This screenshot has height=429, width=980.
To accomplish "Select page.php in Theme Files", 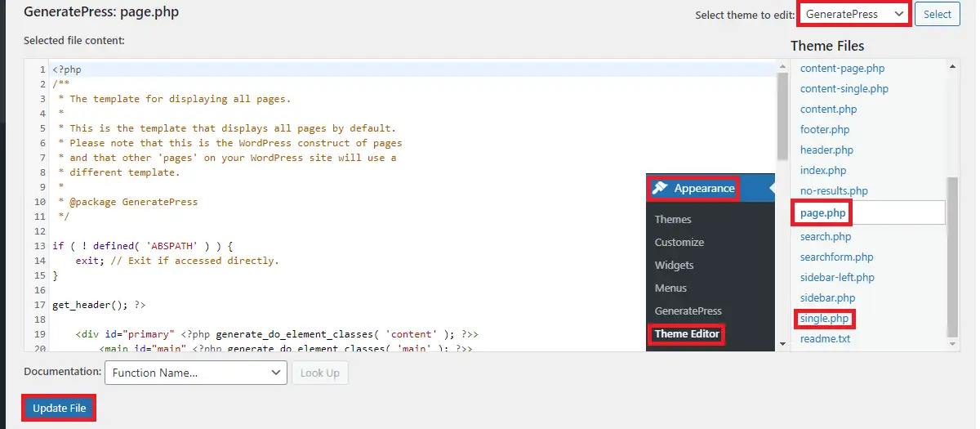I will coord(823,212).
